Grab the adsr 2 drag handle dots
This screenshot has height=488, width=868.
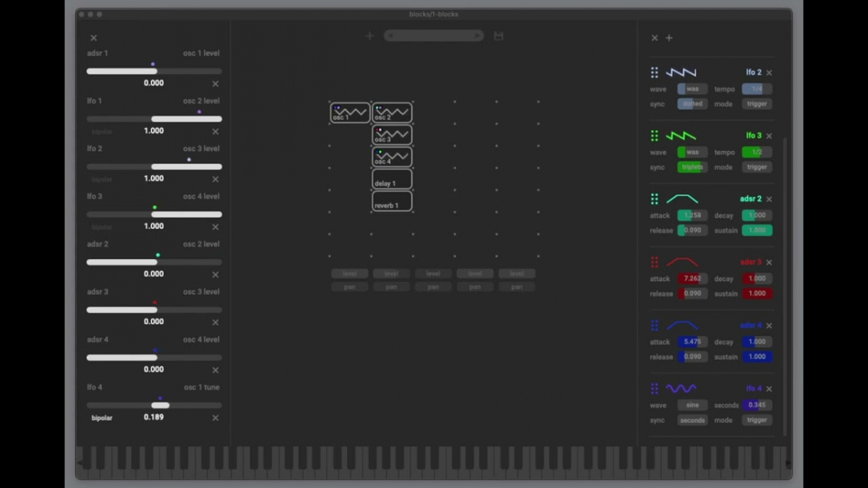[655, 199]
